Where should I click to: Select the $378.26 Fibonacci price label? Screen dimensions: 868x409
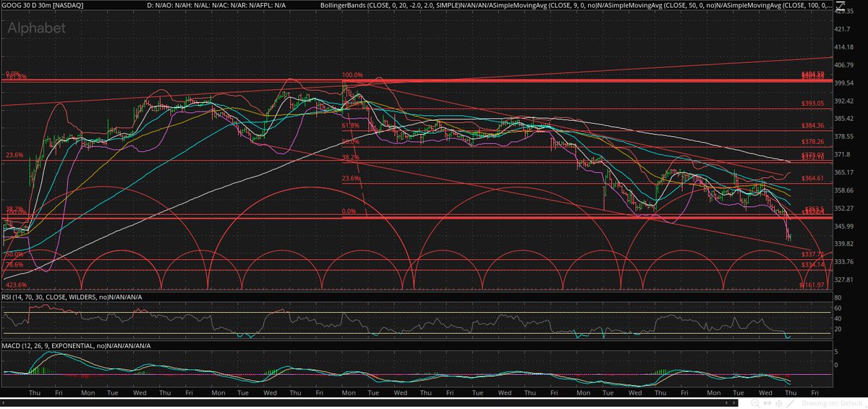(x=813, y=142)
